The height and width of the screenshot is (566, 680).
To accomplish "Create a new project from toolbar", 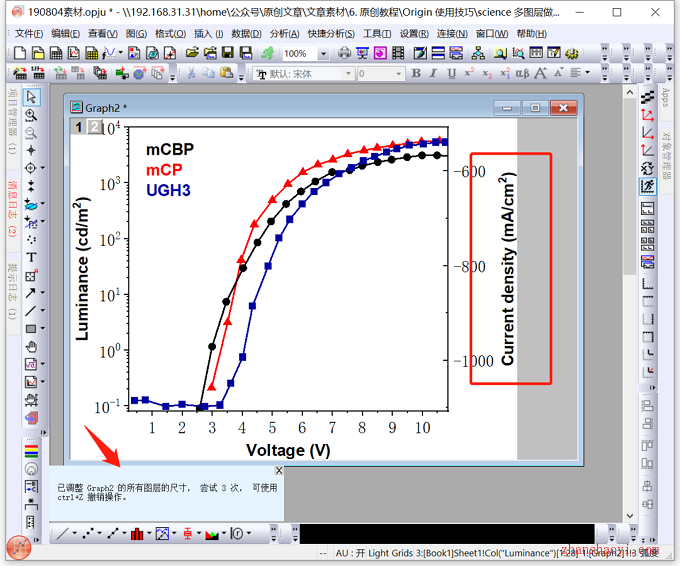I will click(20, 53).
